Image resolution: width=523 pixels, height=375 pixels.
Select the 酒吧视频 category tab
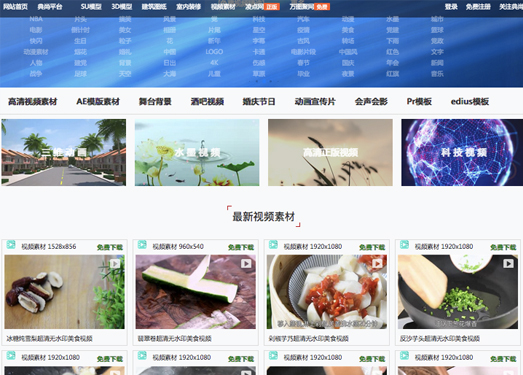pyautogui.click(x=207, y=101)
